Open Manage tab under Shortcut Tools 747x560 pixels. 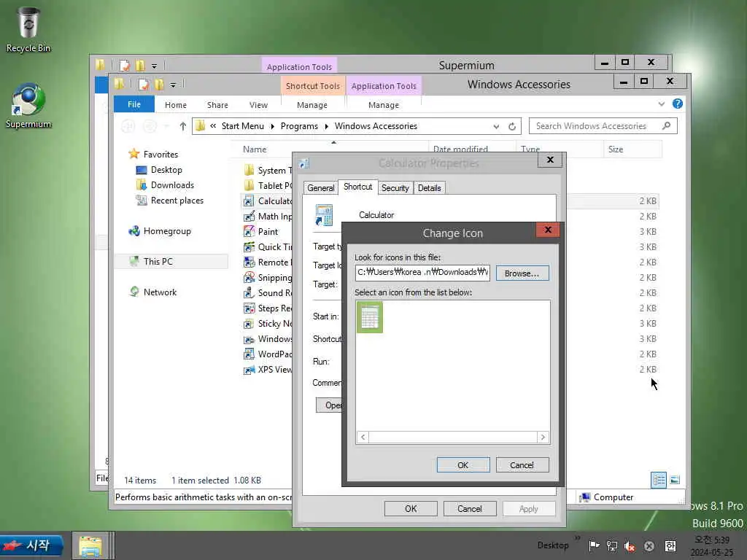coord(312,105)
